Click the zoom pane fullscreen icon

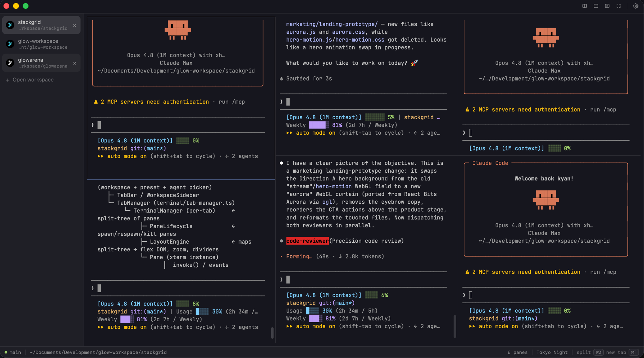619,6
